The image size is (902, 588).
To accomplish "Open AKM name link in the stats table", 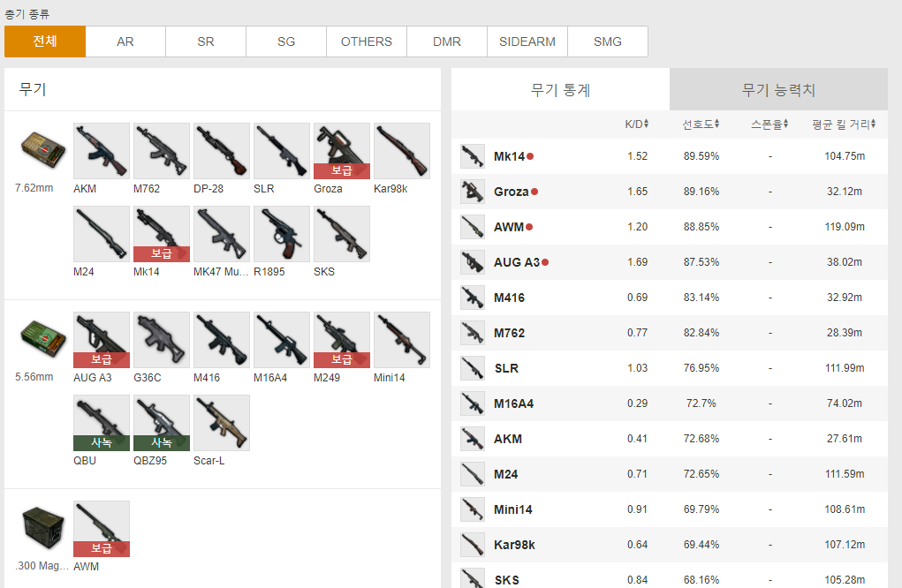I will (508, 439).
